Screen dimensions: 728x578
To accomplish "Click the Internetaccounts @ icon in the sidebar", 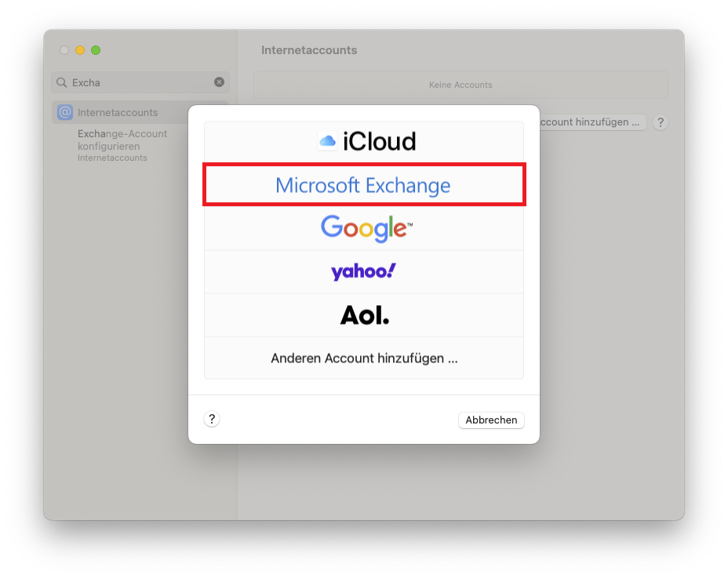I will (64, 111).
